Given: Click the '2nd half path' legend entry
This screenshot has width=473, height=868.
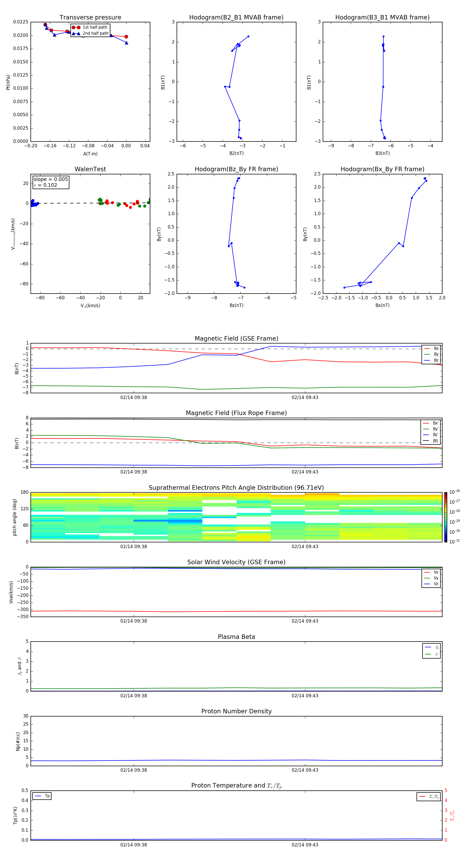Looking at the screenshot, I should [x=90, y=33].
